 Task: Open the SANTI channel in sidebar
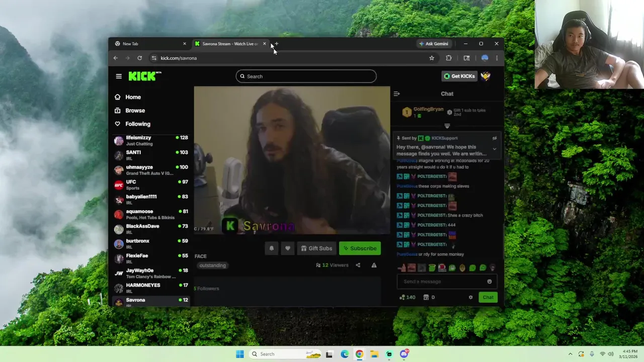[151, 155]
